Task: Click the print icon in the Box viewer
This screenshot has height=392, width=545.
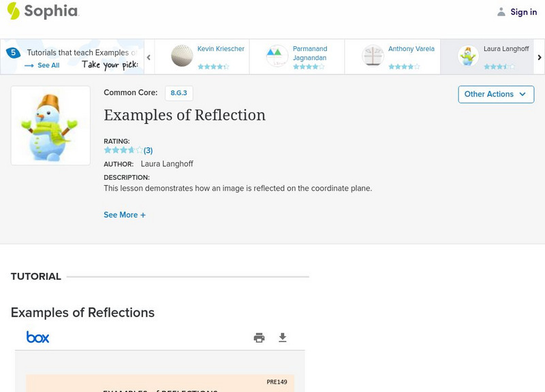Action: pyautogui.click(x=259, y=336)
